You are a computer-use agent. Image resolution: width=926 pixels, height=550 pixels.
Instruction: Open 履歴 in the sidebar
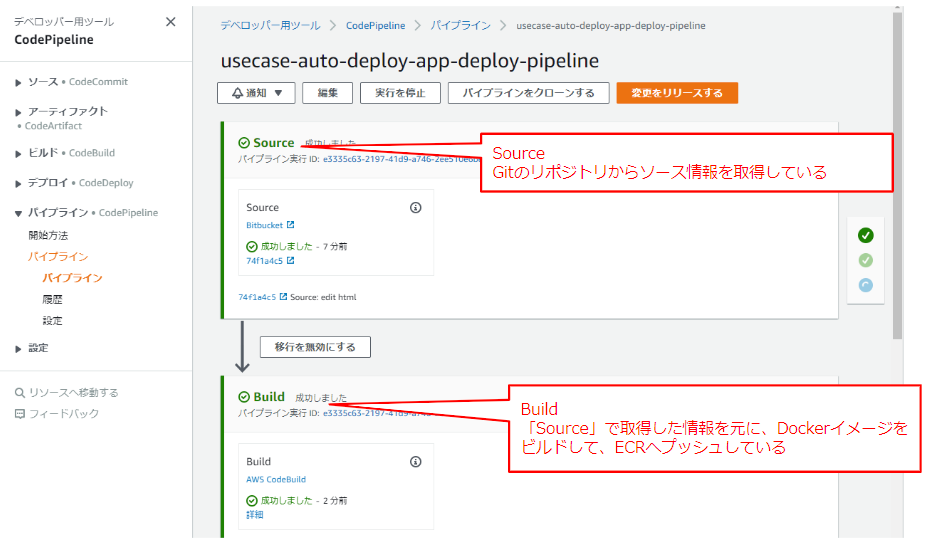tap(53, 300)
